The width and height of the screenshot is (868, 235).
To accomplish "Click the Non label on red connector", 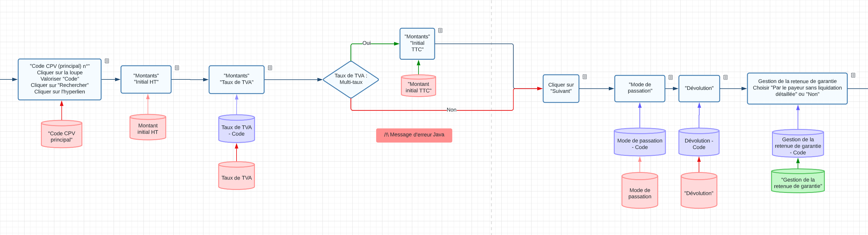I will [451, 110].
